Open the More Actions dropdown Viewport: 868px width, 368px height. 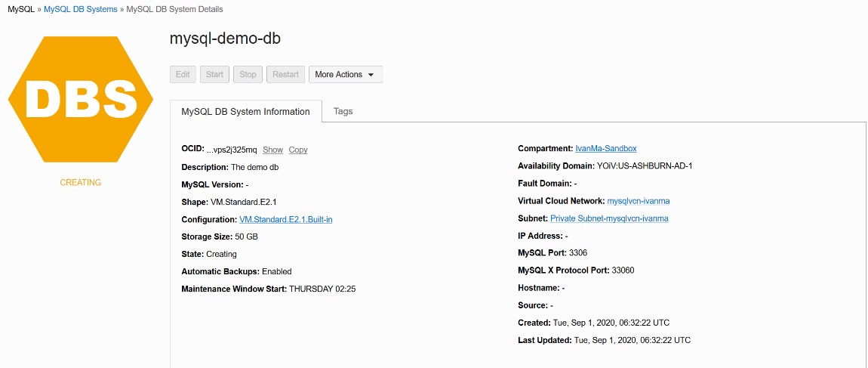point(345,75)
